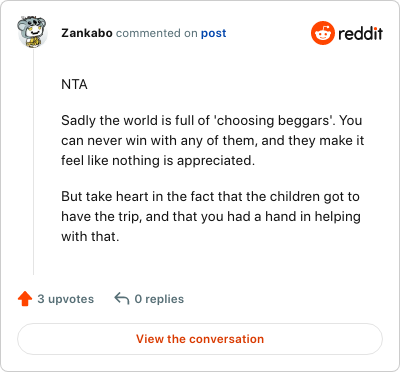Viewport: 400px width, 372px height.
Task: Collapse the comment using the vertical thread line
Action: click(33, 162)
